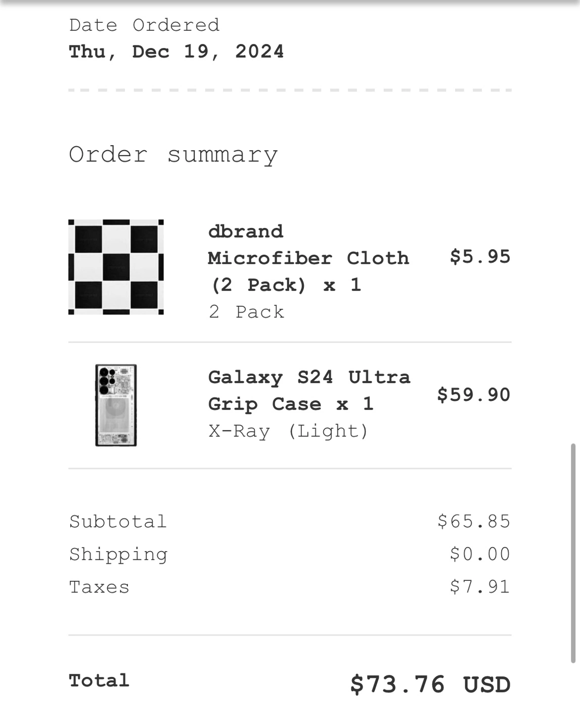Screen dimensions: 580x728
Task: Click the checkered Microfiber Cloth thumbnail
Action: click(x=116, y=267)
